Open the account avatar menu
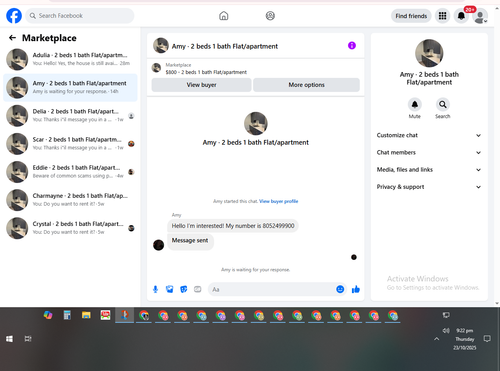Viewport: 500px width, 371px height. [x=480, y=16]
